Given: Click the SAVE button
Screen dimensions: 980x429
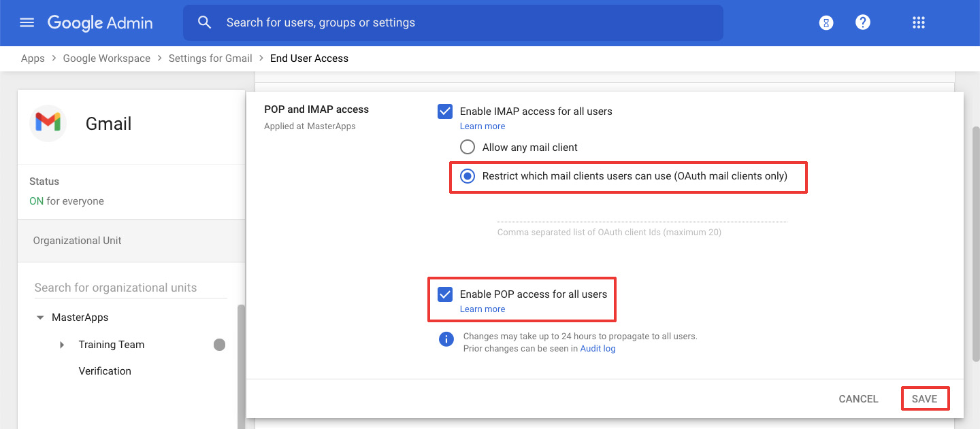Looking at the screenshot, I should click(x=925, y=398).
